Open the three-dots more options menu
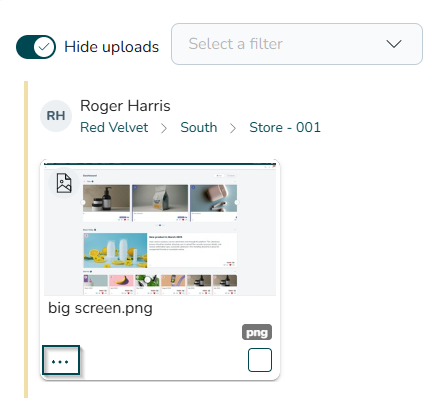The height and width of the screenshot is (401, 424). click(x=61, y=361)
